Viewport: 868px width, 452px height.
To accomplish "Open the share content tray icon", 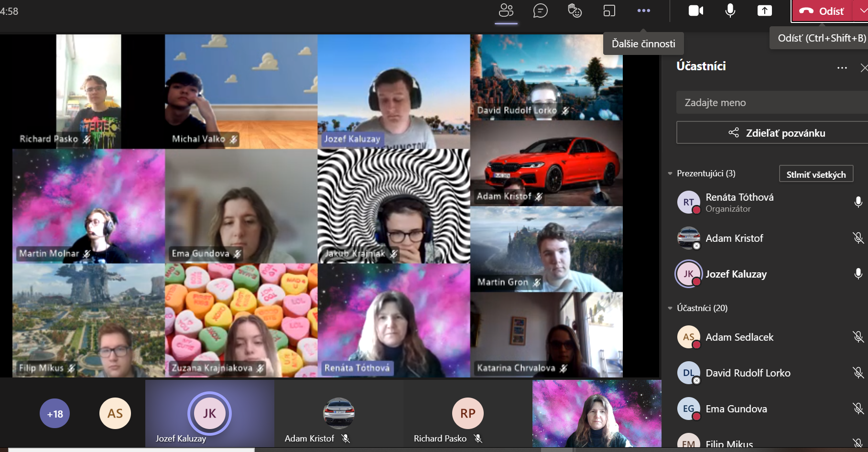I will click(x=764, y=11).
